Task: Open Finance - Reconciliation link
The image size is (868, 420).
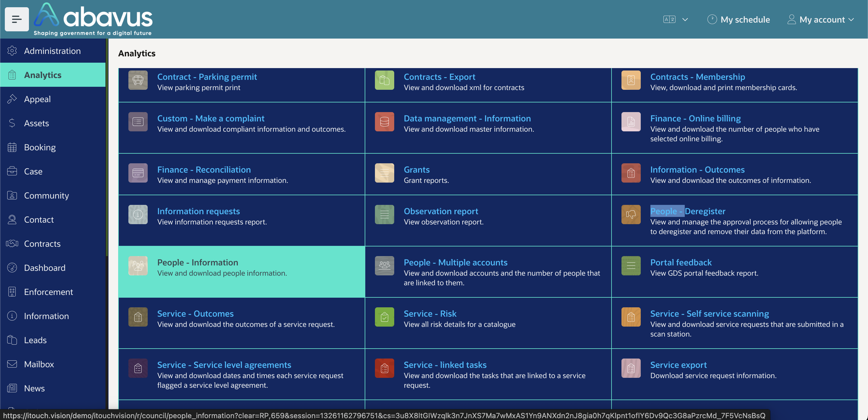Action: click(x=204, y=169)
